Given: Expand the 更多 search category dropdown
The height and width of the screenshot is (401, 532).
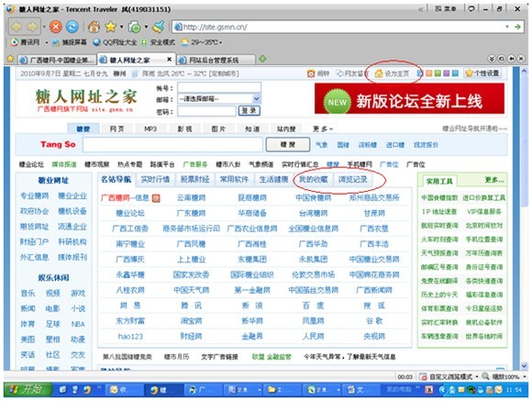Looking at the screenshot, I should (x=323, y=128).
